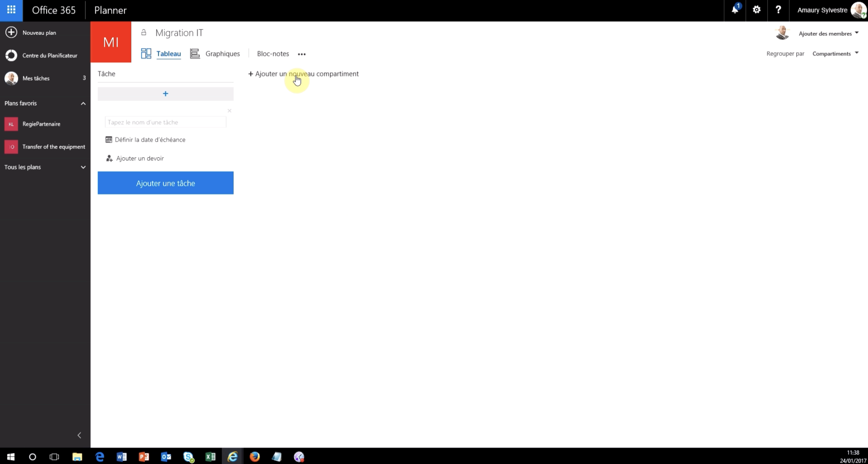
Task: Expand Plans favoris section
Action: [x=83, y=103]
